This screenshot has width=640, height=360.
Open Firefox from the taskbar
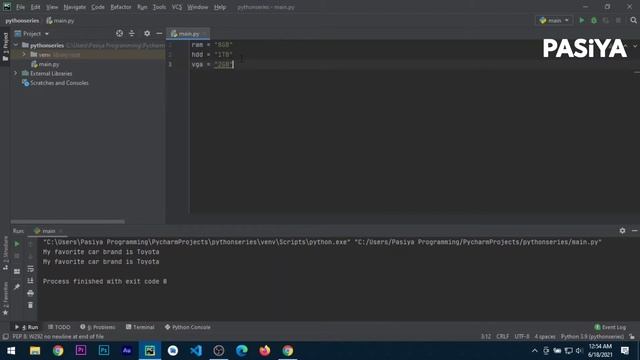(x=264, y=351)
